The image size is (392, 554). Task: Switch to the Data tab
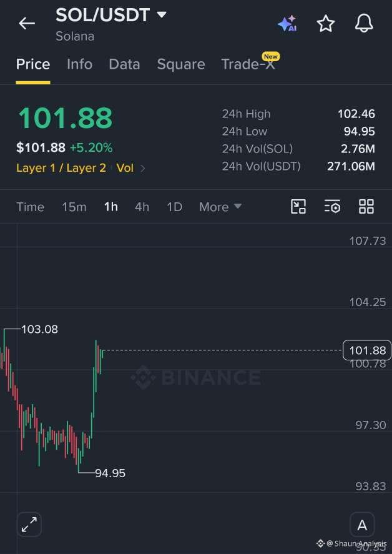124,64
